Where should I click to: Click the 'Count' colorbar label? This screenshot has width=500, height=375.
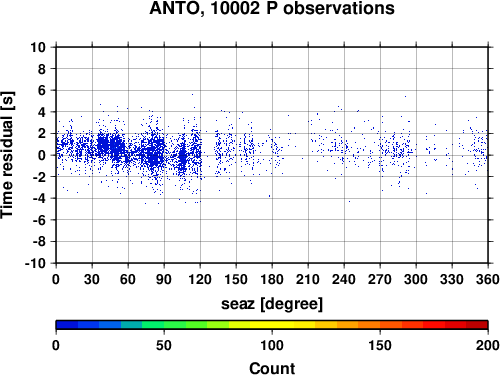click(x=272, y=368)
